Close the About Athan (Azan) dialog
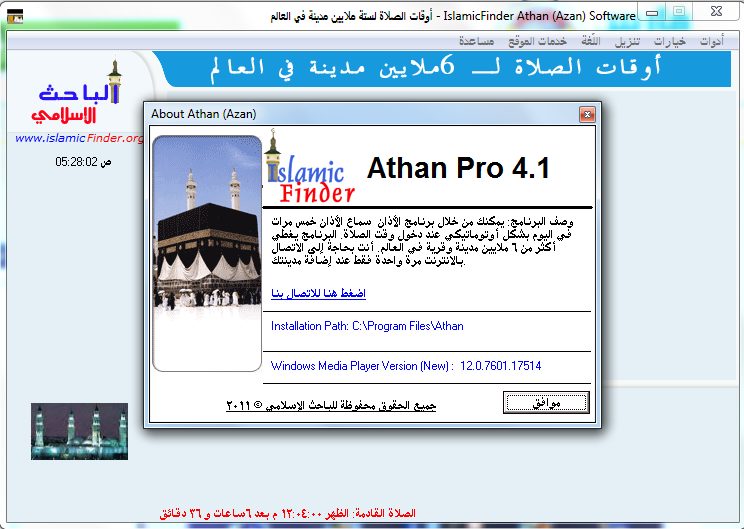This screenshot has height=529, width=744. pyautogui.click(x=587, y=114)
